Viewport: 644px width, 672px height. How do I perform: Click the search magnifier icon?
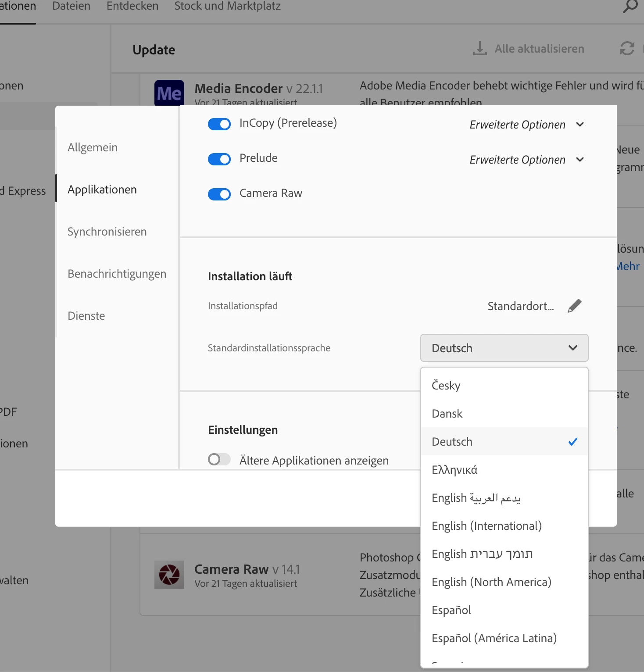point(630,6)
